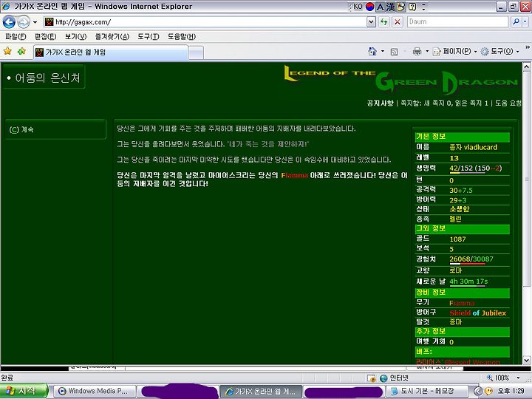Viewport: 532px width, 399px height.
Task: Click the system tray expand arrow
Action: pyautogui.click(x=477, y=392)
